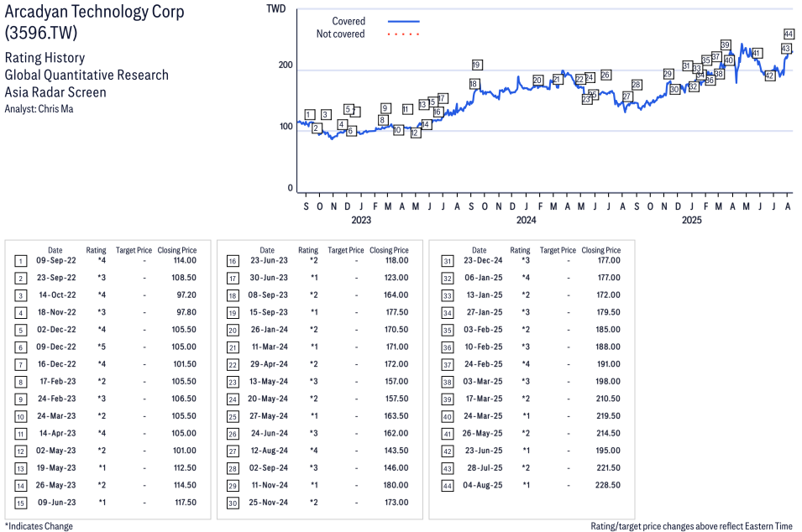Click the Arcadyan Technology Corp title

pos(95,12)
